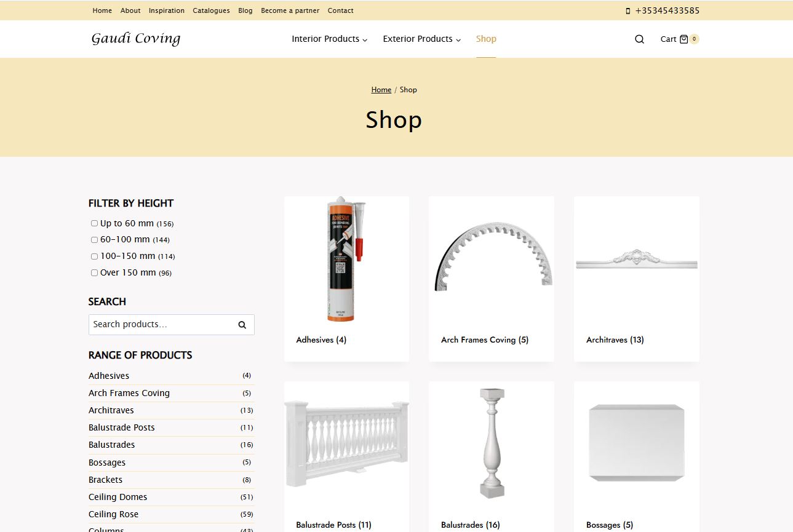Screen dimensions: 793x532
Task: Choose Balustrades in sidebar category list
Action: (112, 445)
